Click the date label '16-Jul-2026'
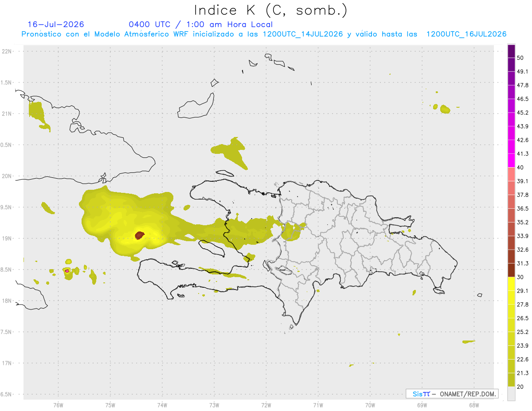Viewport: 532px width, 411px height. (55, 24)
